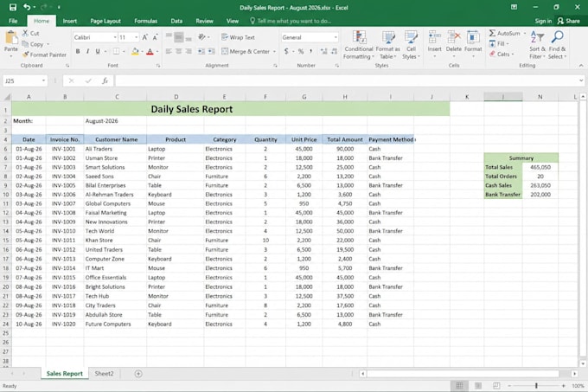Image resolution: width=588 pixels, height=392 pixels.
Task: Open the Font name Calibri dropdown
Action: [115, 37]
